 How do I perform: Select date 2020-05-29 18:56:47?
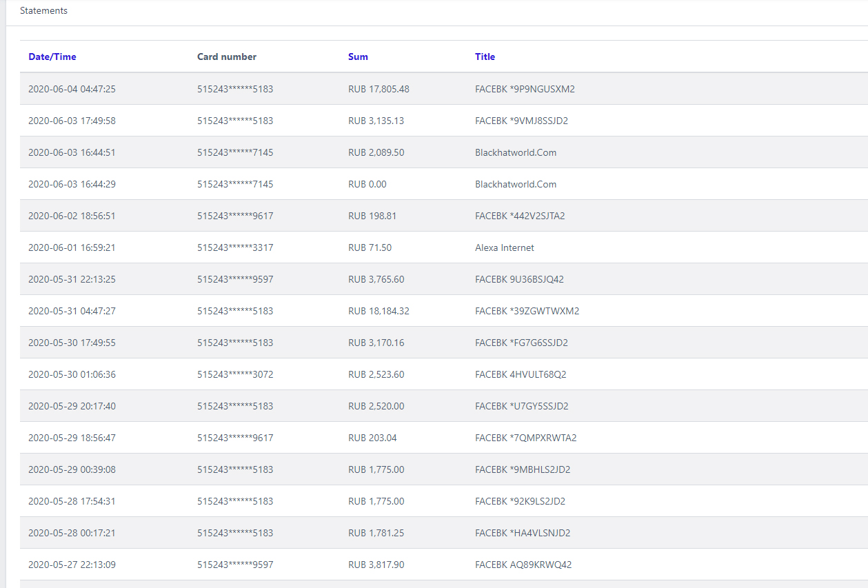tap(72, 438)
